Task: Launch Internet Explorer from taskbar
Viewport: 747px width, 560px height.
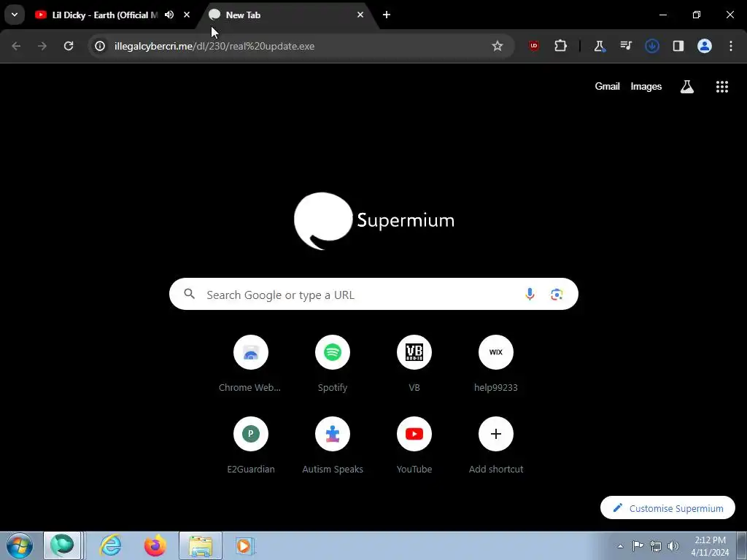Action: point(110,545)
